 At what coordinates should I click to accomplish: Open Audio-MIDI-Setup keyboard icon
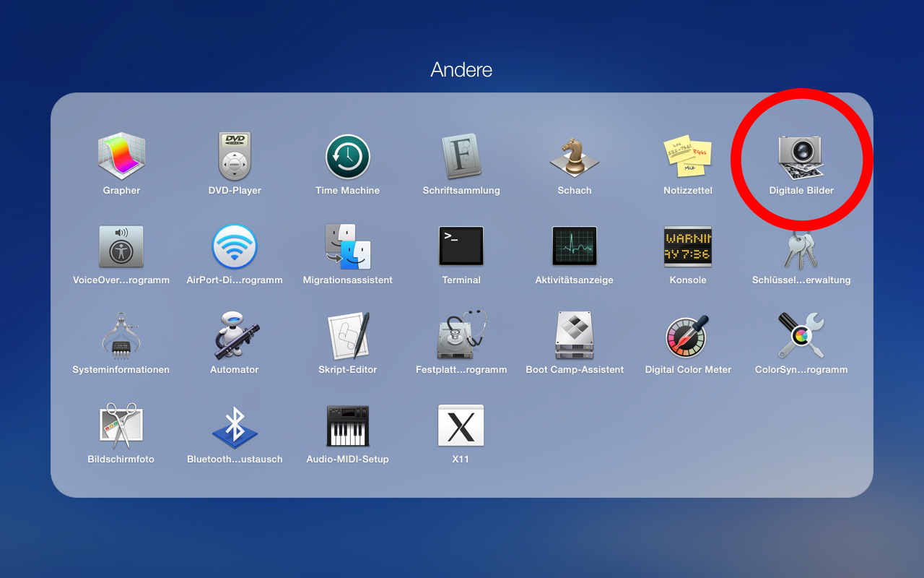coord(347,426)
